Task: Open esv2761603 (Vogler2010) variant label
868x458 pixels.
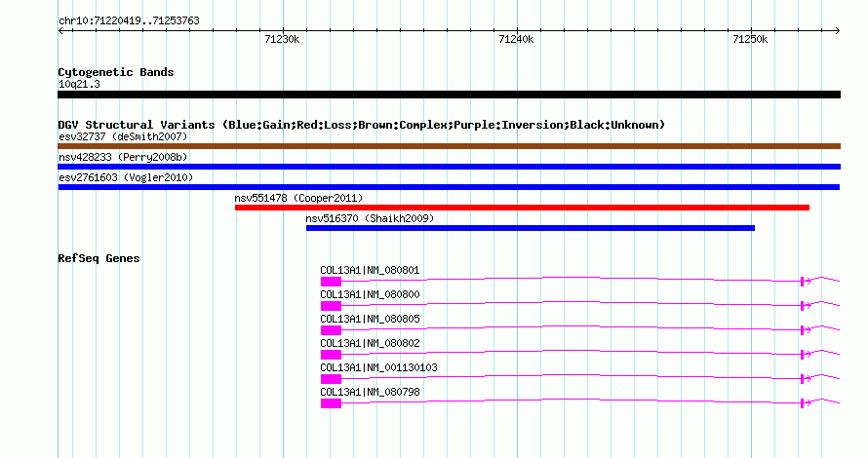Action: [126, 177]
